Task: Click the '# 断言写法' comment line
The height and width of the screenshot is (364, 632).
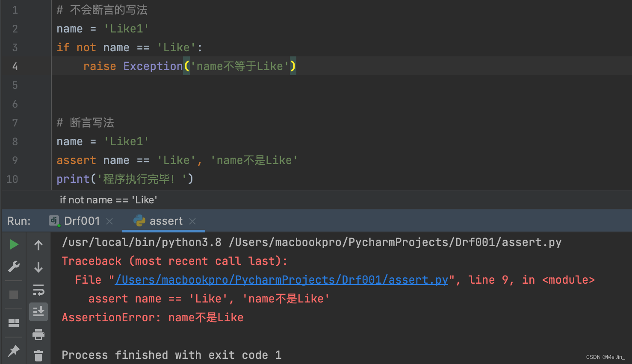Action: [x=86, y=123]
